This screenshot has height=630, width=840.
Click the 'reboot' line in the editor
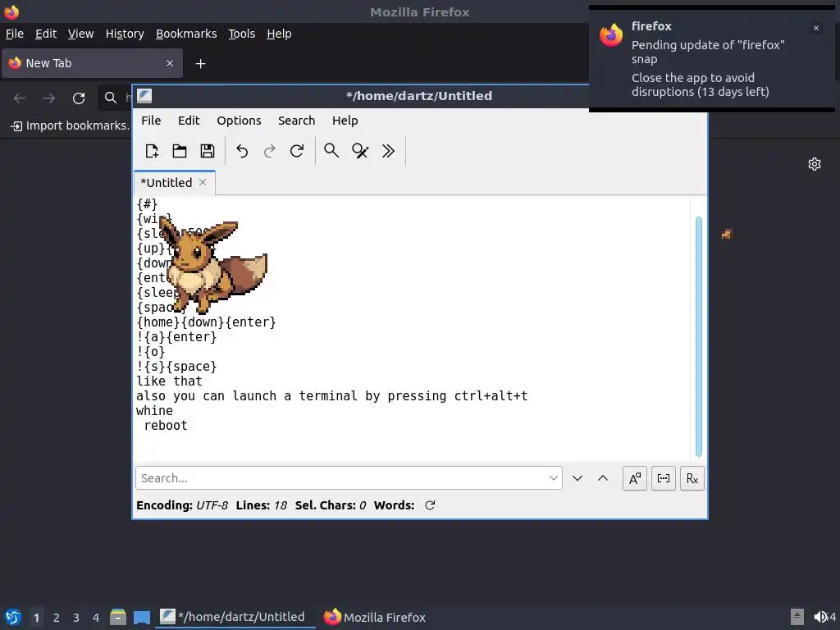tap(166, 426)
